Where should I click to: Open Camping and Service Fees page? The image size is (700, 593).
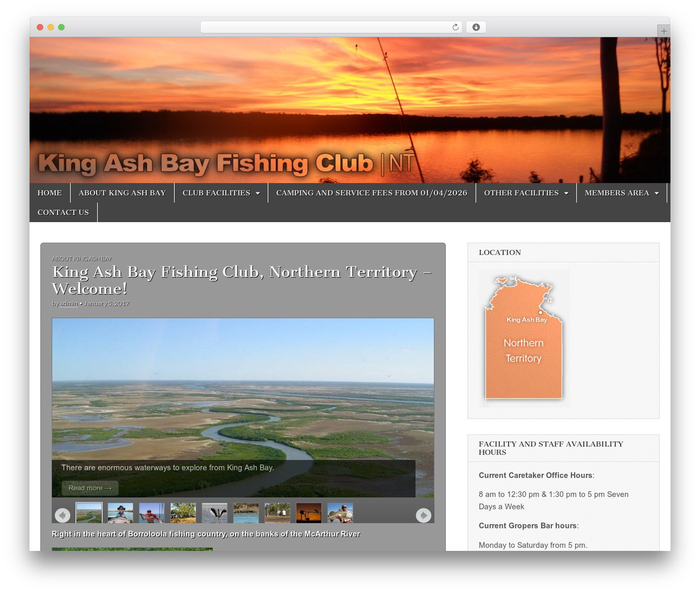coord(372,193)
